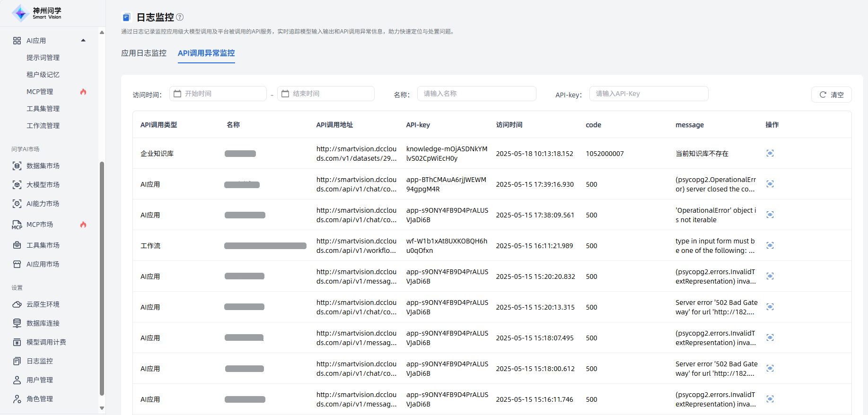
Task: Click the 结束时间 date field
Action: [x=326, y=94]
